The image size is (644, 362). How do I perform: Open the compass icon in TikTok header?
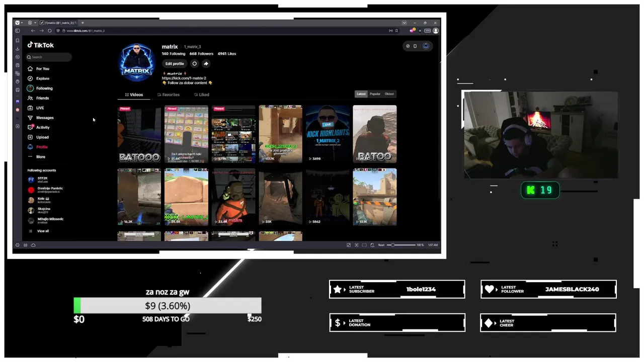408,46
